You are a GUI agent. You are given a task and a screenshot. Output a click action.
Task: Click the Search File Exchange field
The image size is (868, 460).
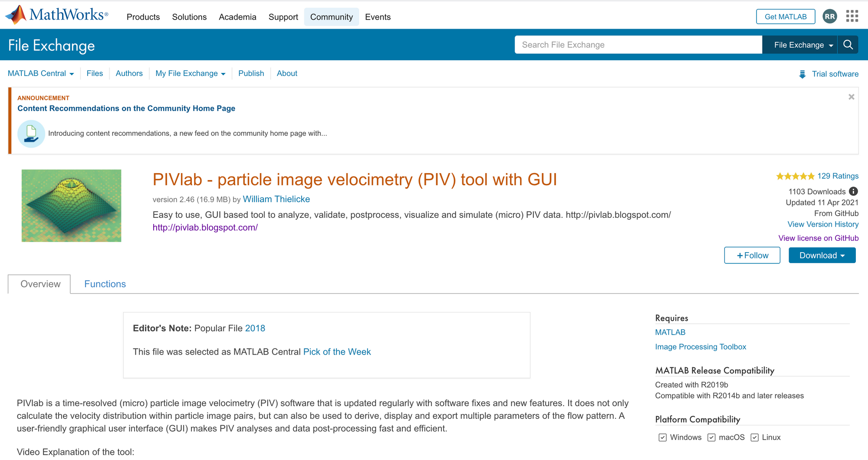[638, 45]
